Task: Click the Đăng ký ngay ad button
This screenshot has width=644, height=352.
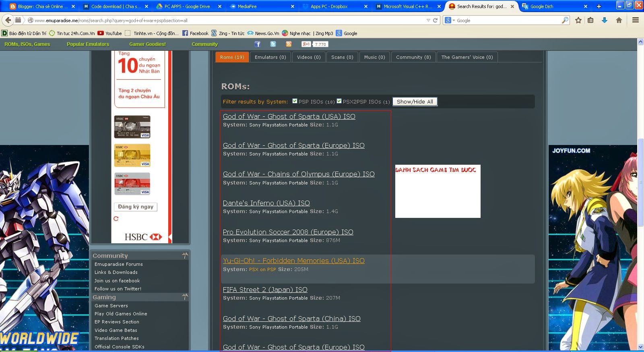Action: [136, 207]
